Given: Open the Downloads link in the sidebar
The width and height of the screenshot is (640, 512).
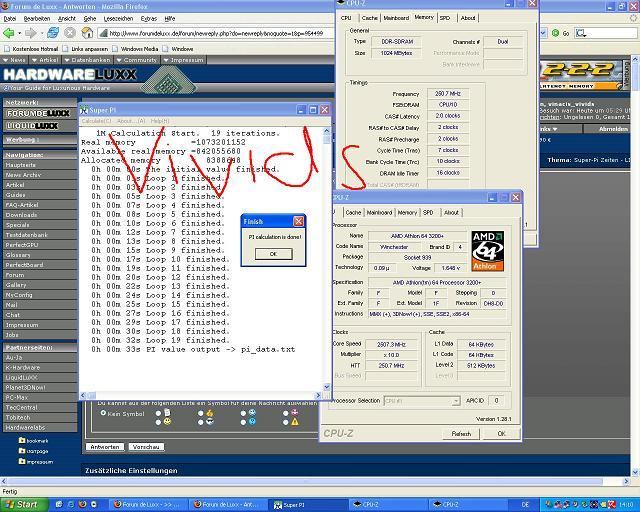Looking at the screenshot, I should (21, 215).
